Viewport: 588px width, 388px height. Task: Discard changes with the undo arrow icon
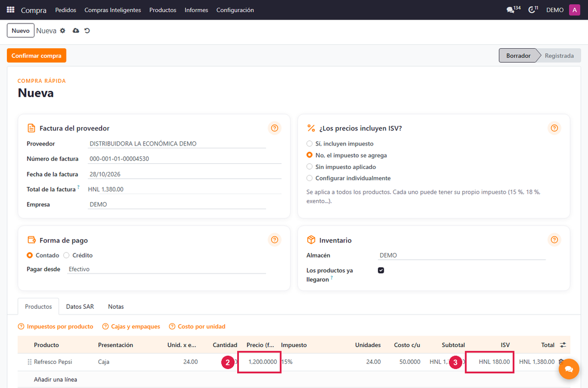(87, 31)
